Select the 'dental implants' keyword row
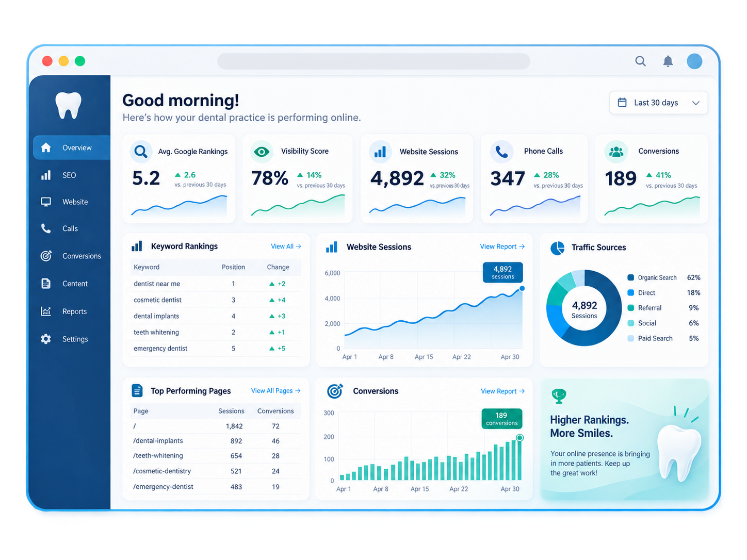 point(216,316)
